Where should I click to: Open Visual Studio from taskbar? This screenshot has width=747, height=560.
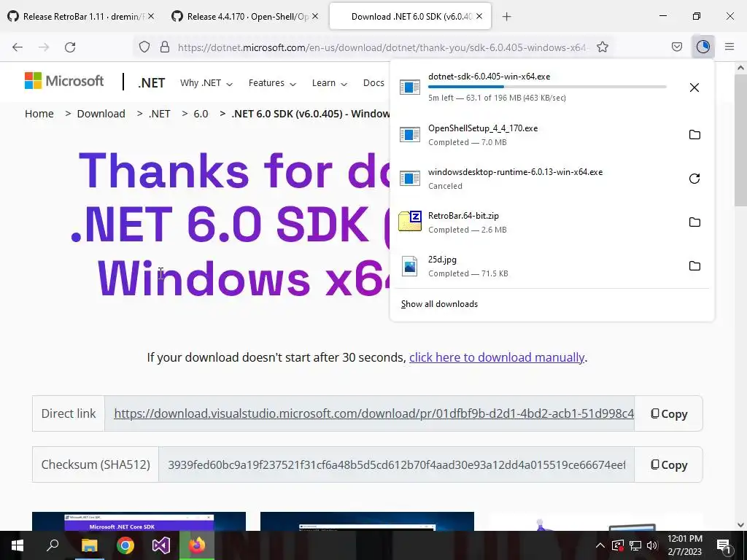(161, 545)
